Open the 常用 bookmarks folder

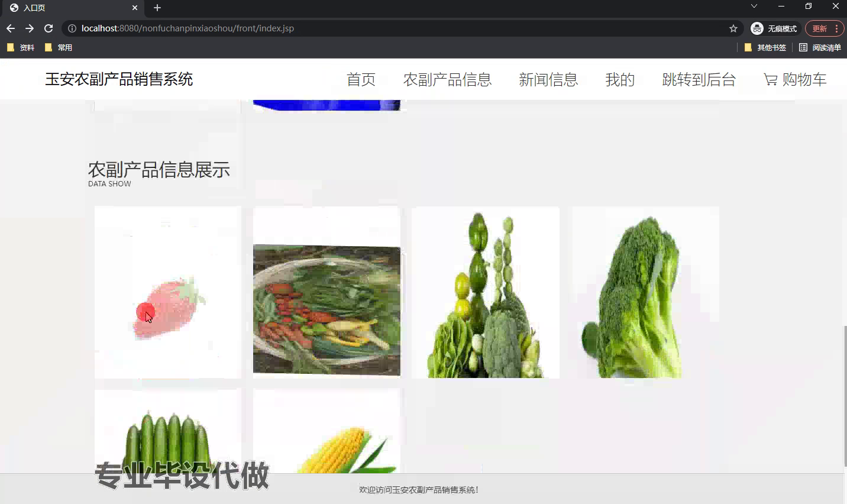(59, 47)
